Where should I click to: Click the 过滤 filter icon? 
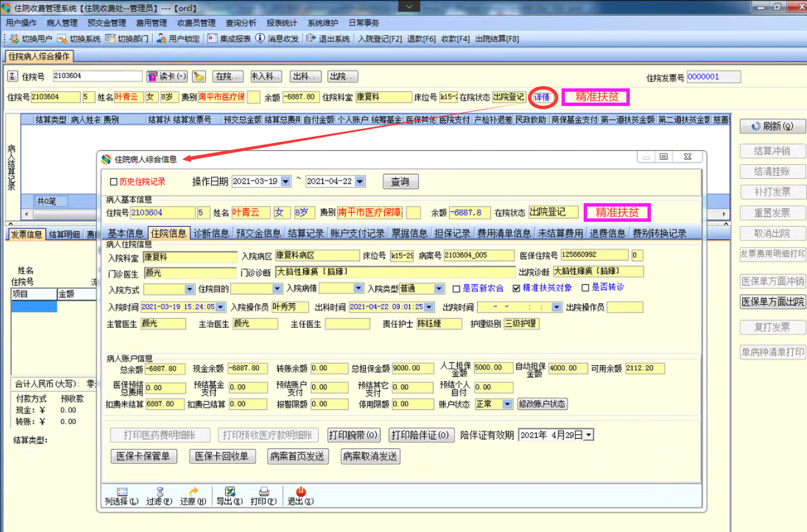tap(160, 492)
